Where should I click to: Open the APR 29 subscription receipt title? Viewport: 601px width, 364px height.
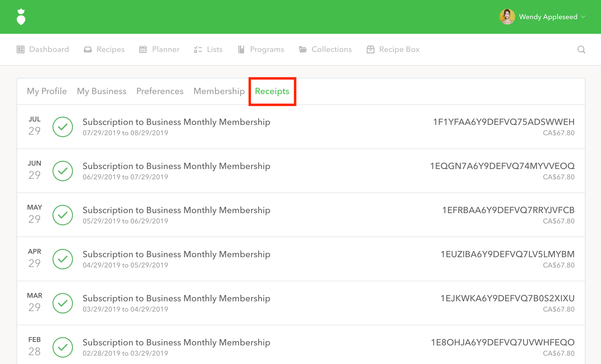point(176,254)
